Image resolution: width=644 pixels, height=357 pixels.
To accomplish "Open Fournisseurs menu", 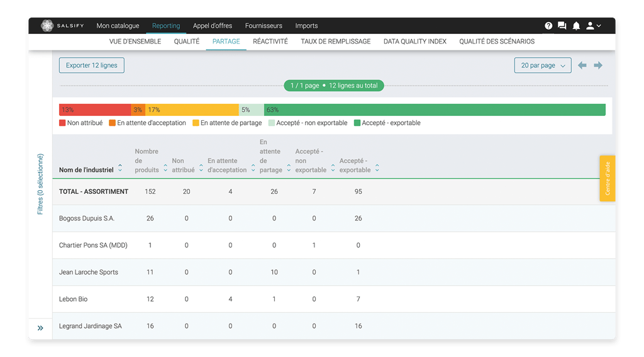I will (x=264, y=25).
